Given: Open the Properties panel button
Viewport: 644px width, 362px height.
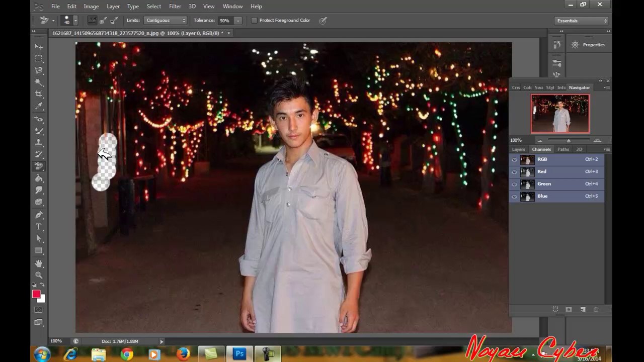Looking at the screenshot, I should [589, 45].
